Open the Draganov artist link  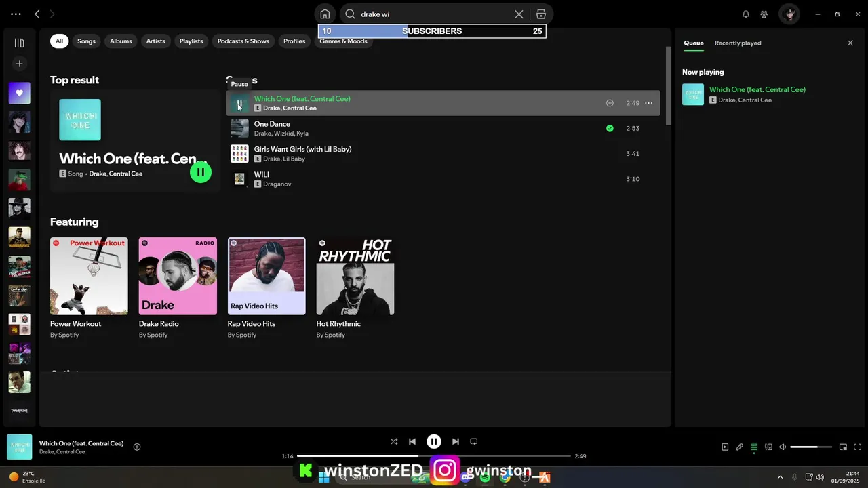point(277,184)
